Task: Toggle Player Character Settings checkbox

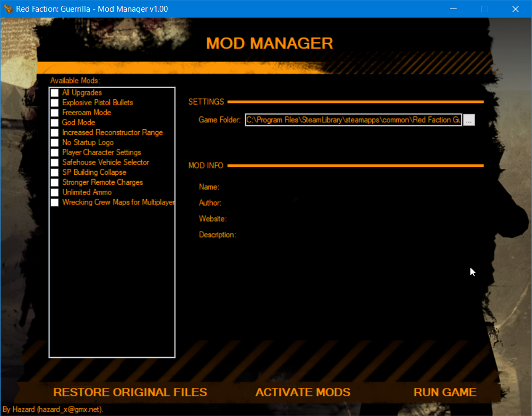Action: pyautogui.click(x=55, y=152)
